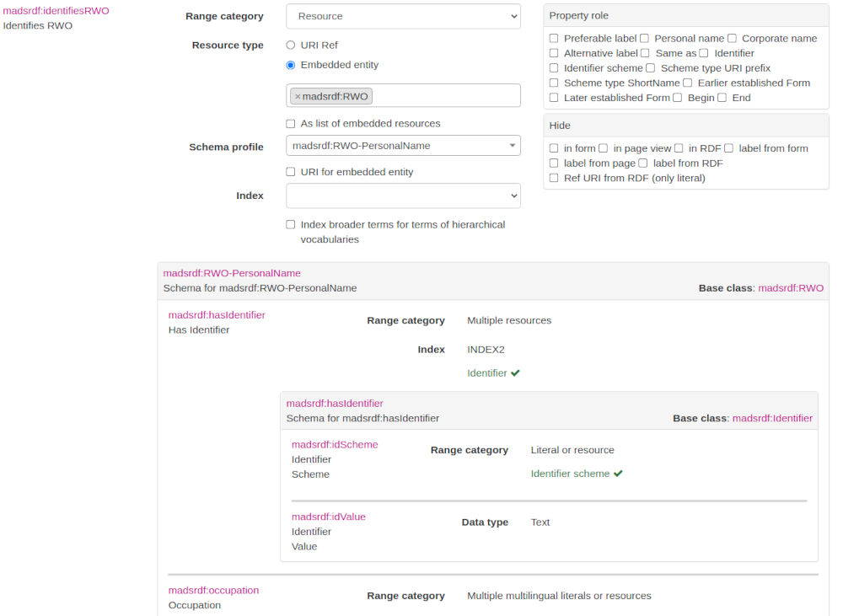Viewport: 843px width, 616px height.
Task: Tick the Identifier scheme role checkbox
Action: point(554,68)
